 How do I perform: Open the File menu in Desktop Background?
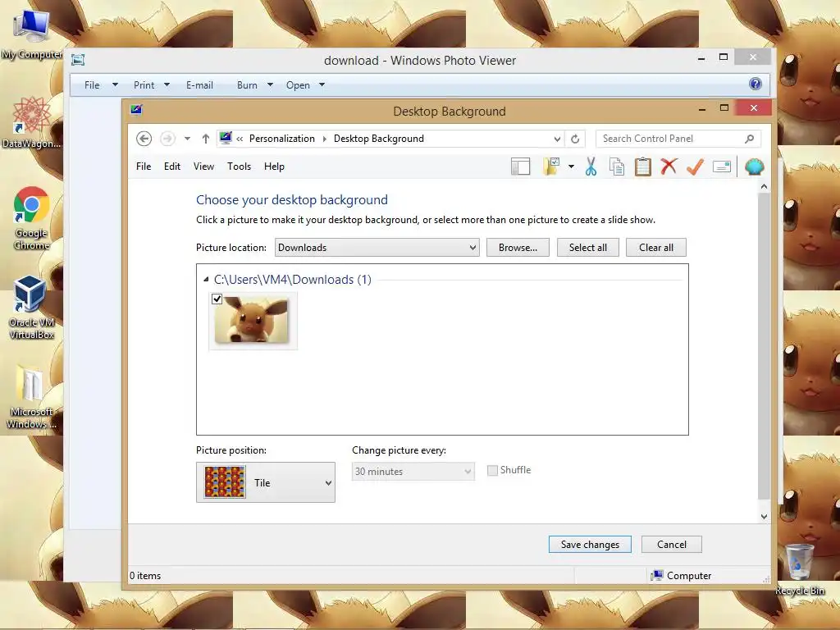[x=144, y=167]
